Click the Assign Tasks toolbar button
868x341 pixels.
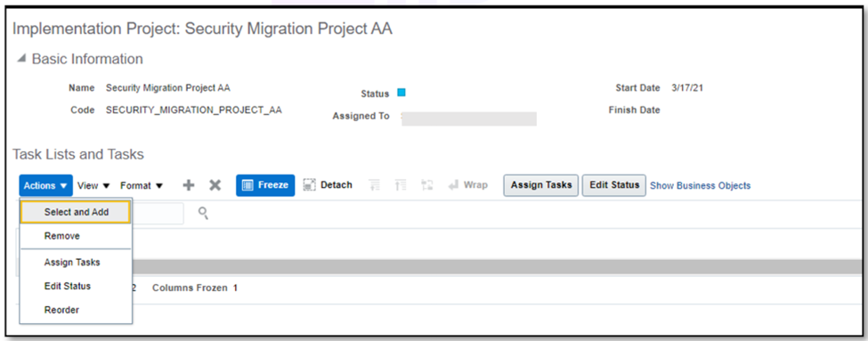tap(541, 185)
